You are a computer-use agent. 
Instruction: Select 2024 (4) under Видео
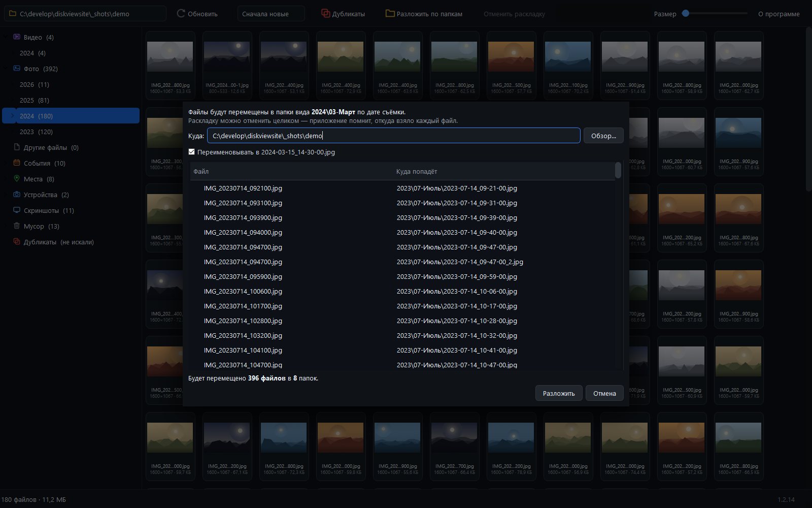(x=32, y=53)
